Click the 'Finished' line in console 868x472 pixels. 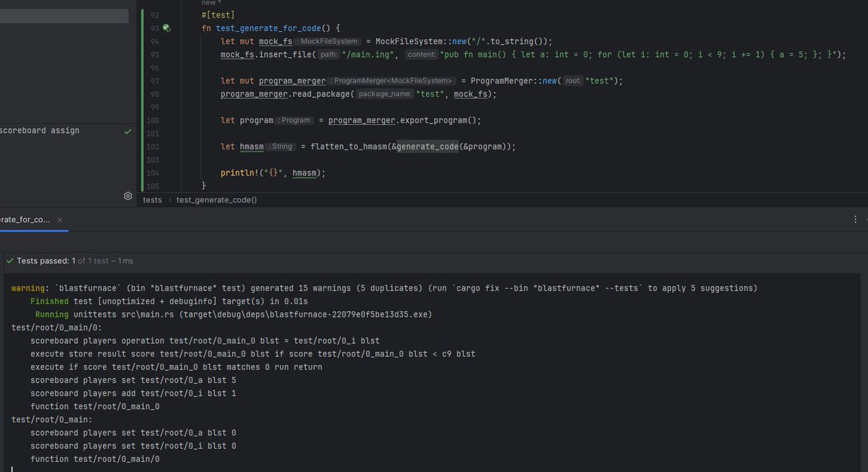pos(169,301)
